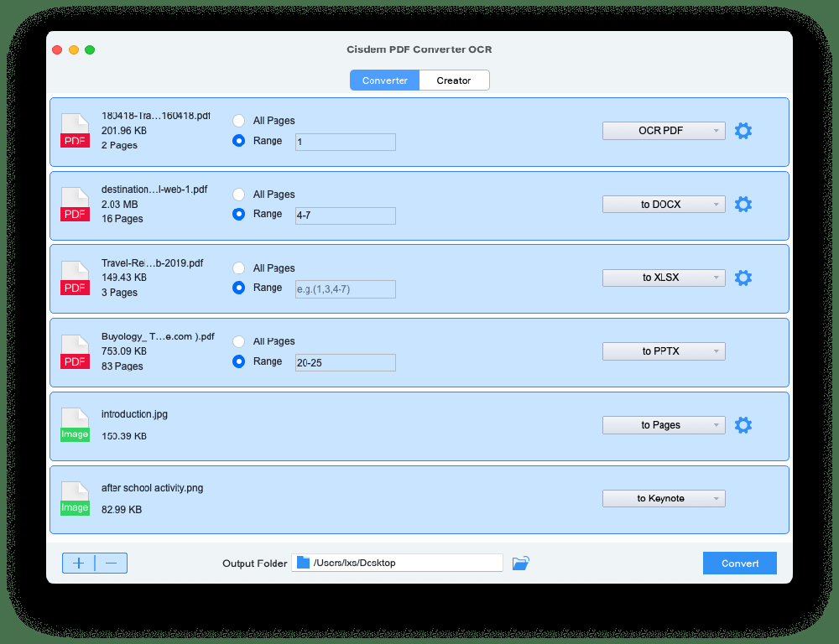Open the to DOCX format dropdown
The height and width of the screenshot is (644, 839).
click(664, 205)
